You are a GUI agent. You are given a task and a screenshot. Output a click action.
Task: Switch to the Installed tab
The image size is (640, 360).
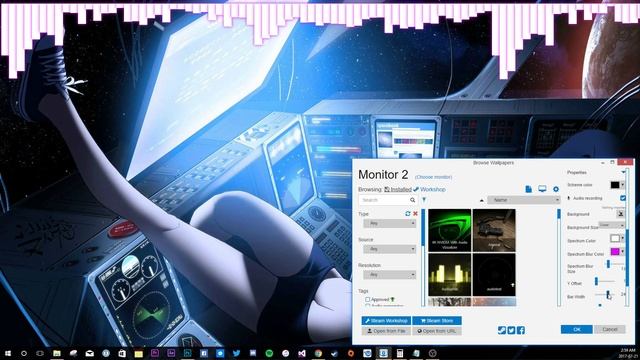[398, 189]
